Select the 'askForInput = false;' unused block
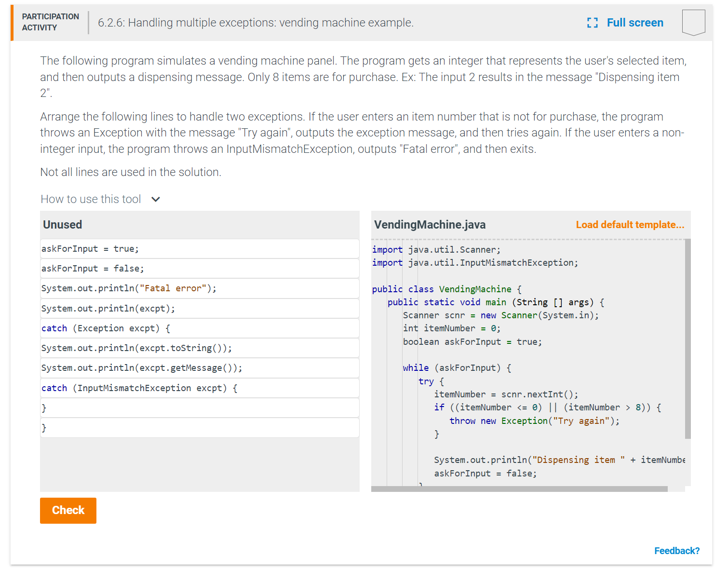The width and height of the screenshot is (728, 570). 200,269
